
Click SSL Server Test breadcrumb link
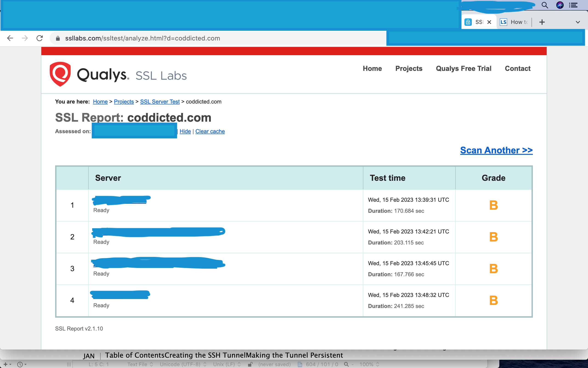point(160,102)
